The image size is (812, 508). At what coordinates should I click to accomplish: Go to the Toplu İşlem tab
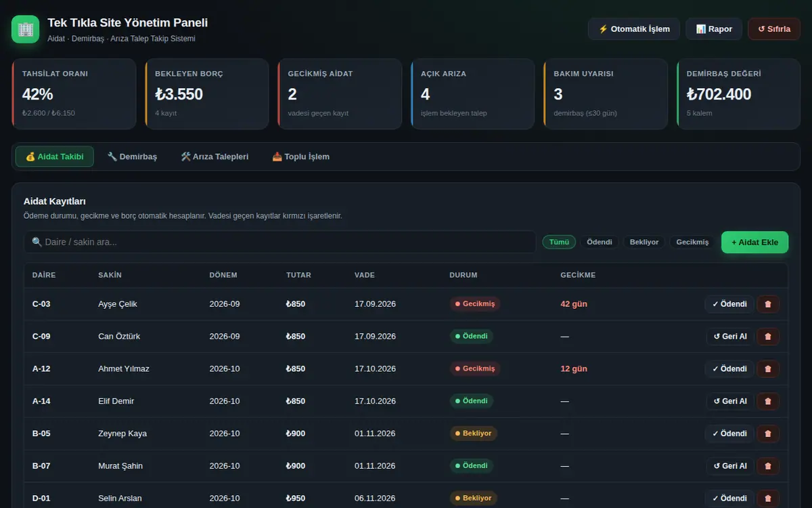pos(300,156)
